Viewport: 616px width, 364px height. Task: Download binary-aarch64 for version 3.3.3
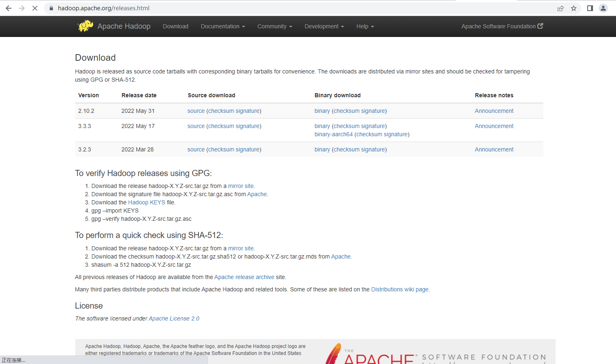click(x=333, y=134)
